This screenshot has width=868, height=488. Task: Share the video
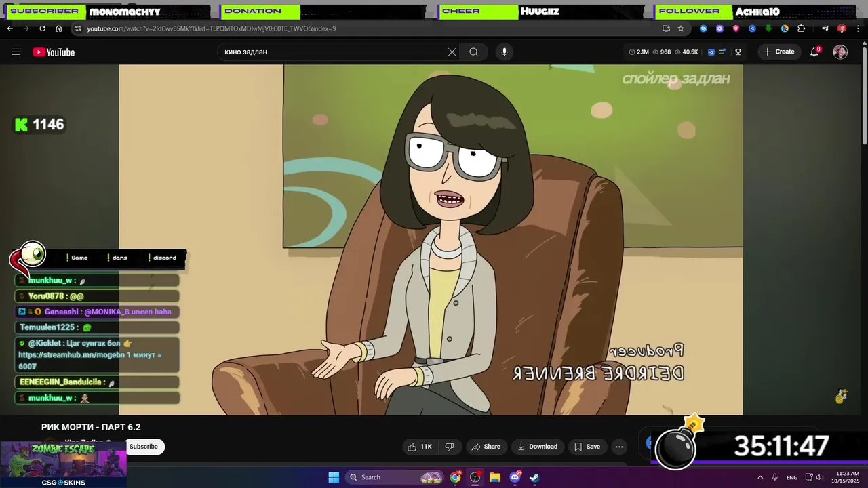[486, 447]
